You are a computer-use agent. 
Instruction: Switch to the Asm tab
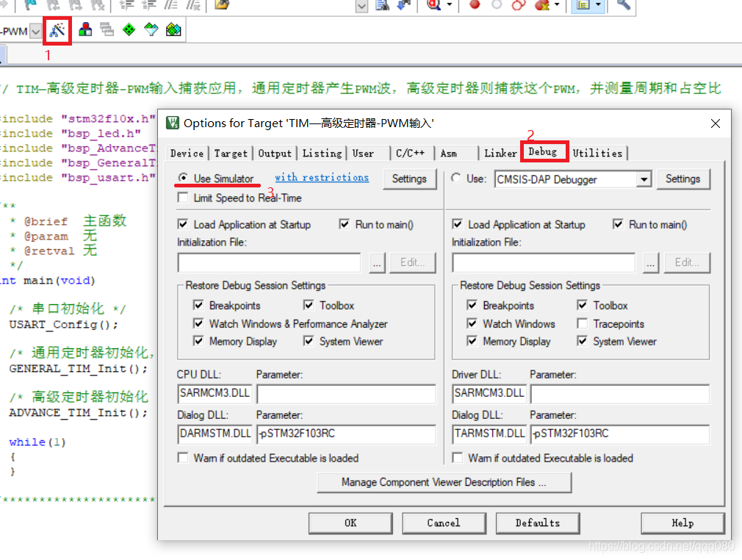[449, 154]
